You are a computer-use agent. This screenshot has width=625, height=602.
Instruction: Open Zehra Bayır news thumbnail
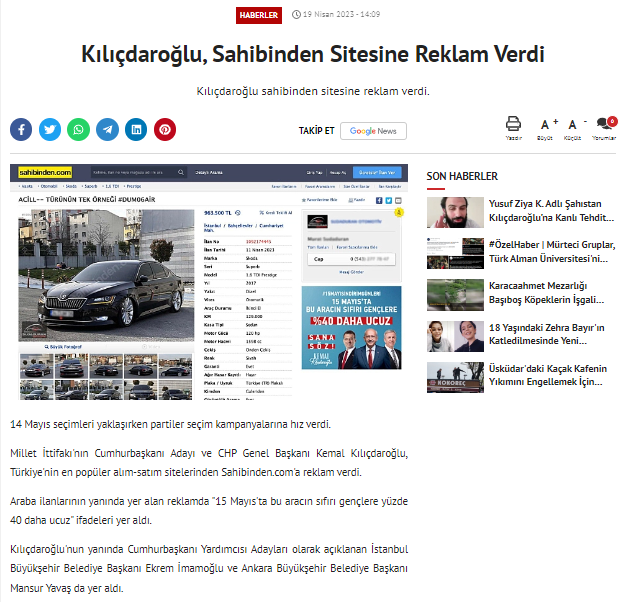pyautogui.click(x=455, y=336)
